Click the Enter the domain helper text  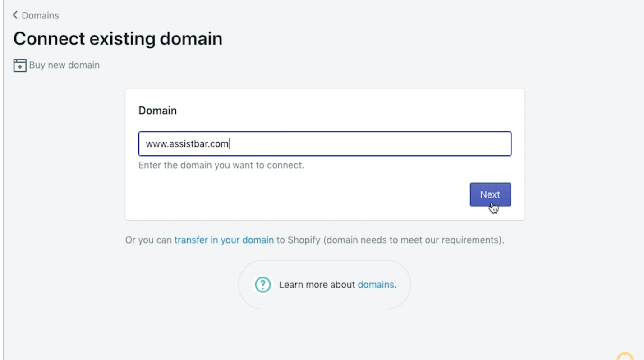coord(221,165)
